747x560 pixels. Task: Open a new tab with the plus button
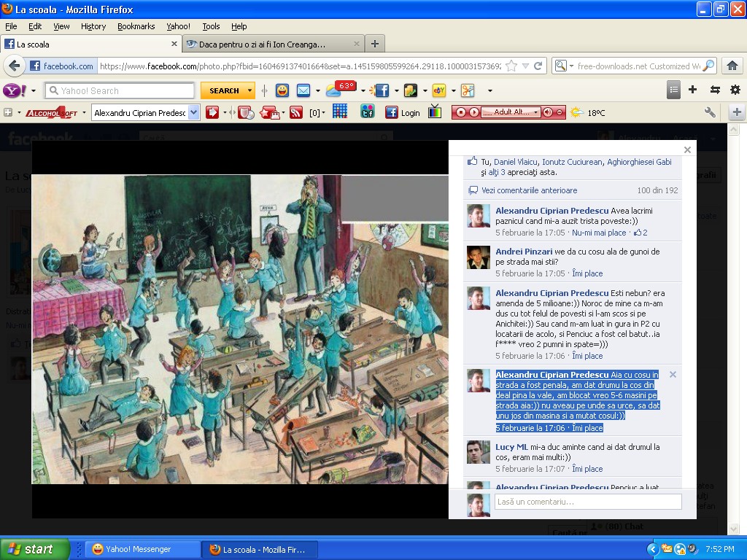[x=375, y=44]
